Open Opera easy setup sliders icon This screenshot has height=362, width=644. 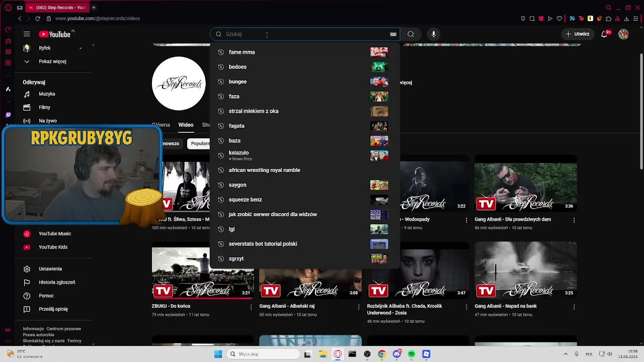point(636,19)
